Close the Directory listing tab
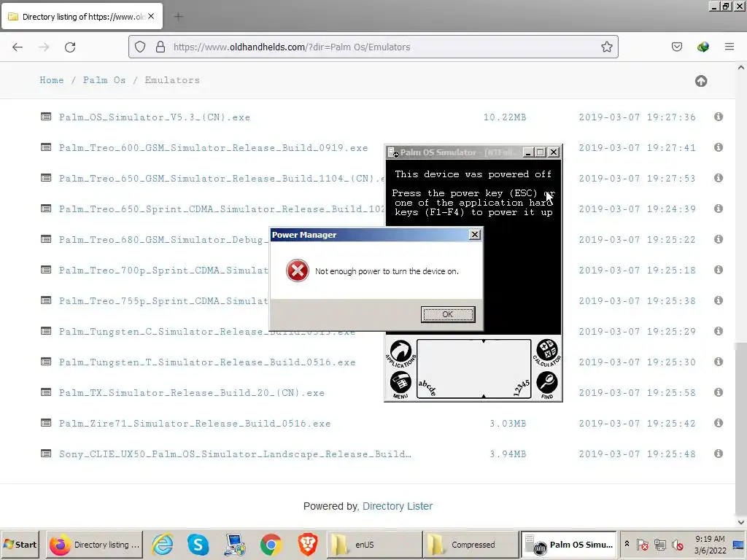Image resolution: width=747 pixels, height=560 pixels. point(151,16)
